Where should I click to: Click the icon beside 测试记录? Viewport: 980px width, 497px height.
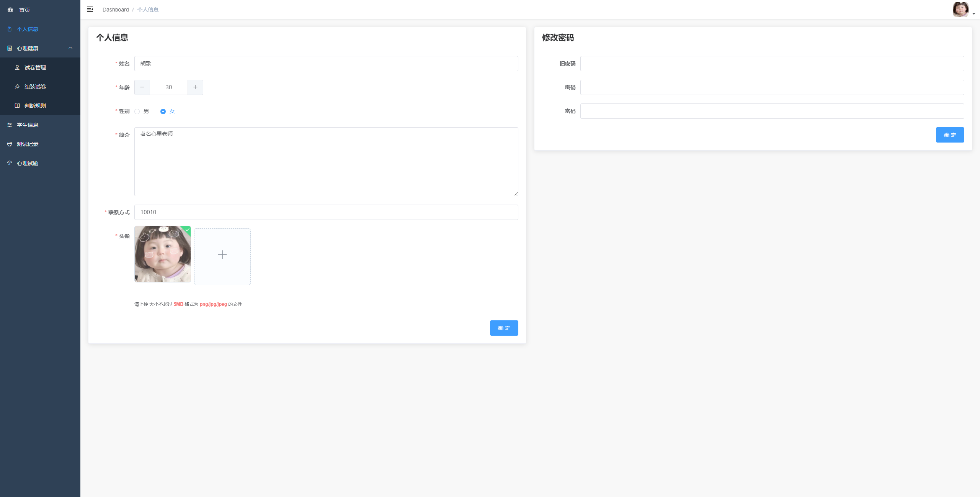10,144
